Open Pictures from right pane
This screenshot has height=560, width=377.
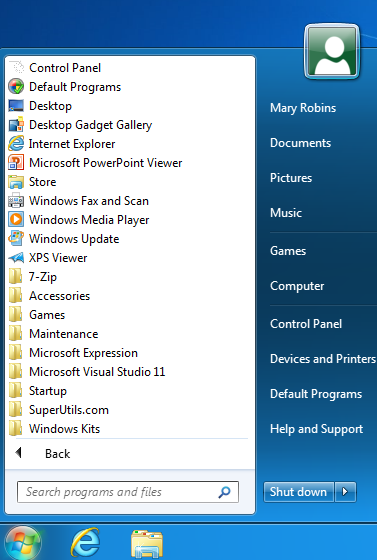[291, 178]
